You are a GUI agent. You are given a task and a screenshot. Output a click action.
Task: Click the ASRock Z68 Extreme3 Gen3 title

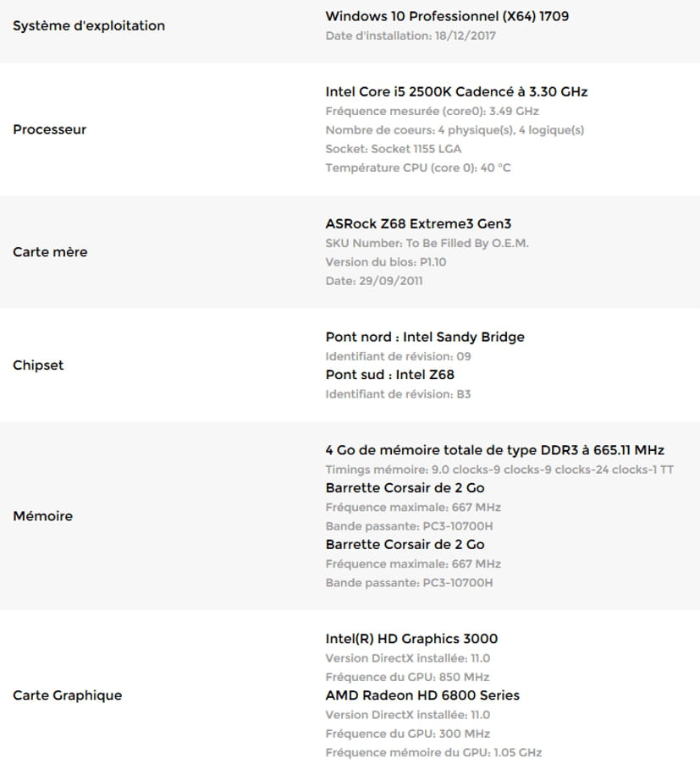(418, 224)
